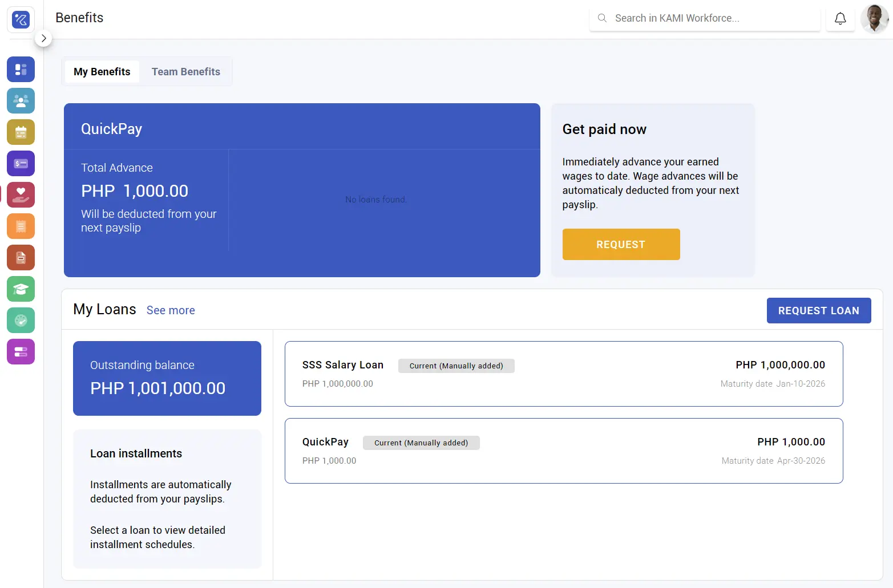The height and width of the screenshot is (588, 893).
Task: Click the Total Advance PHP 1,000.00 amount
Action: tap(135, 191)
